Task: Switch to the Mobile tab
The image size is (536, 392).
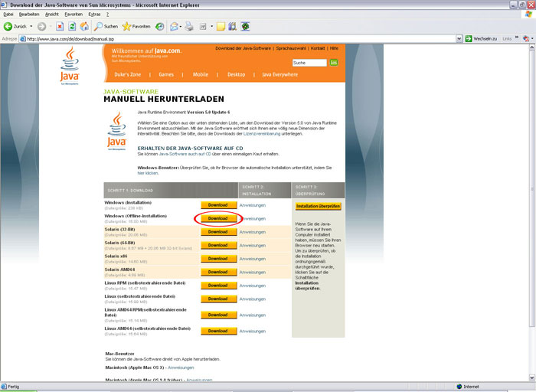Action: pyautogui.click(x=201, y=74)
